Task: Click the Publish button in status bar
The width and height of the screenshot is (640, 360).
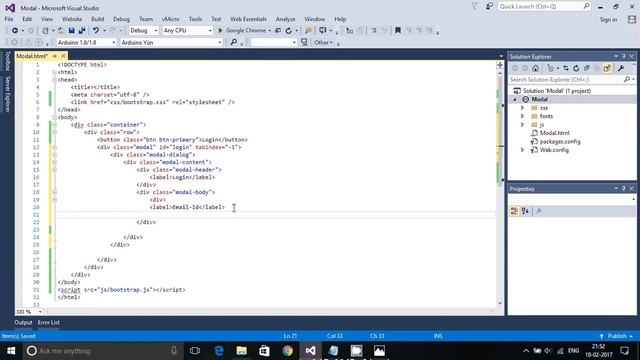Action: pyautogui.click(x=617, y=336)
